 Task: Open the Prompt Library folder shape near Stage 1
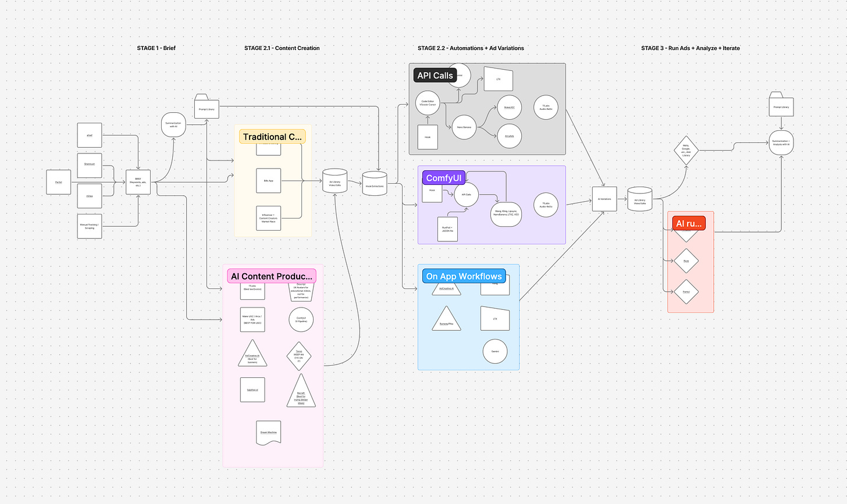(x=207, y=109)
